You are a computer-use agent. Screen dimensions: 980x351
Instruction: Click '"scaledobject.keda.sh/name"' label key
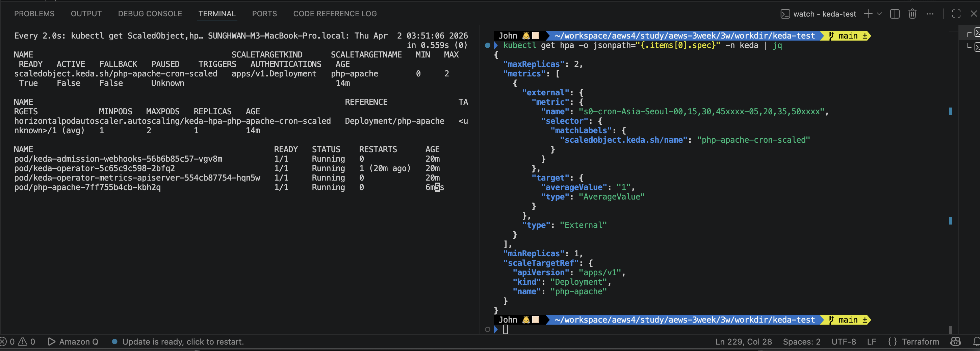[x=623, y=140]
